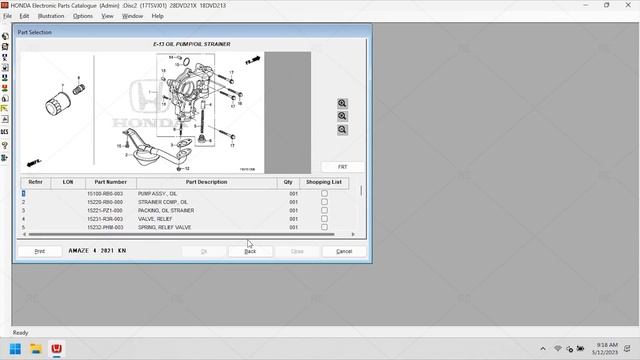
Task: Click the FRT button
Action: click(x=342, y=167)
